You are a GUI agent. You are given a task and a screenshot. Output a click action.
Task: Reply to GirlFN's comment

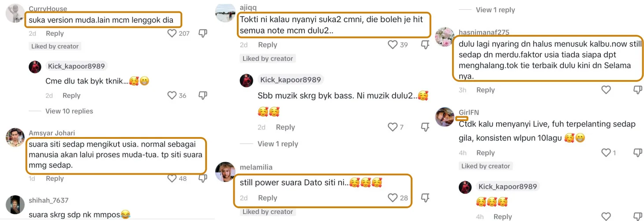tap(485, 153)
